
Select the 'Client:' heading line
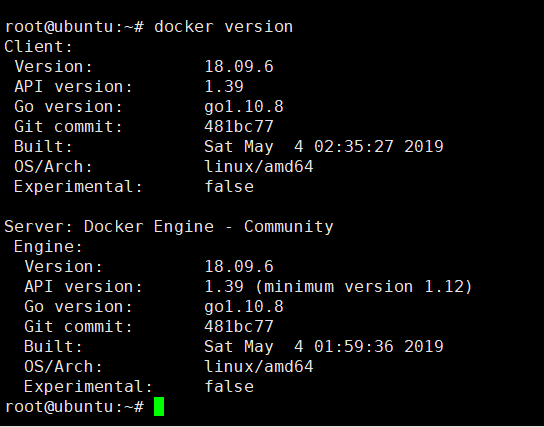point(38,46)
